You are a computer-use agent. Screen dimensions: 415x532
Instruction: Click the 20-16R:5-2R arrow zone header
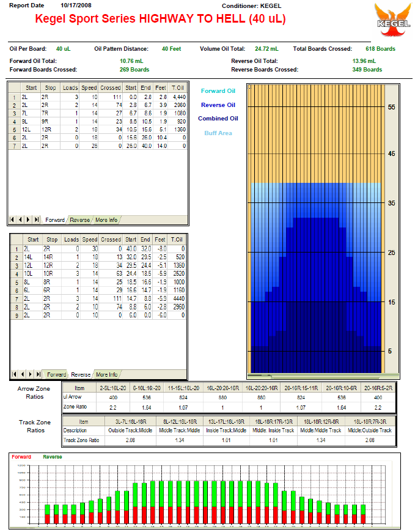tap(378, 388)
